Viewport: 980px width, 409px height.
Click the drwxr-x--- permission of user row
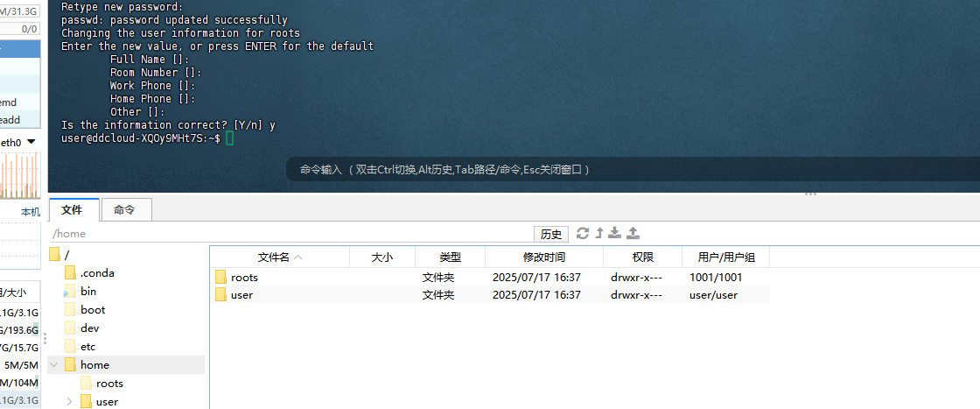coord(636,295)
